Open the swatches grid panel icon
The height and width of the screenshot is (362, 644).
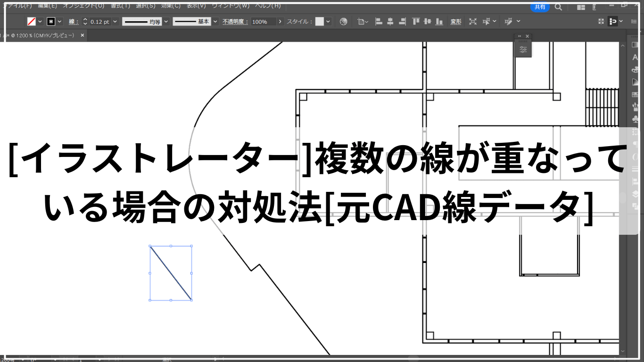[x=636, y=95]
